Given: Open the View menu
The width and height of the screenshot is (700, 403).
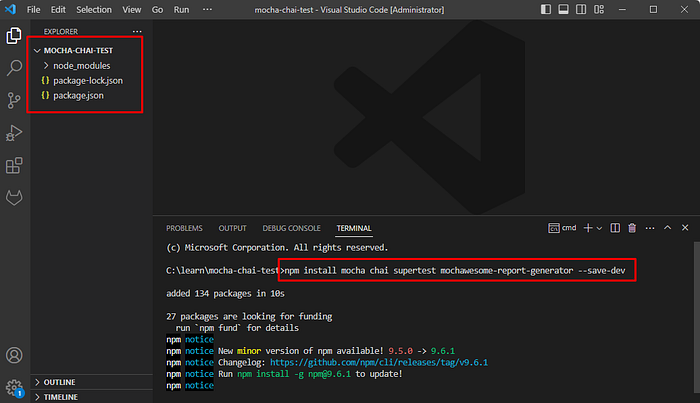Looking at the screenshot, I should 132,9.
